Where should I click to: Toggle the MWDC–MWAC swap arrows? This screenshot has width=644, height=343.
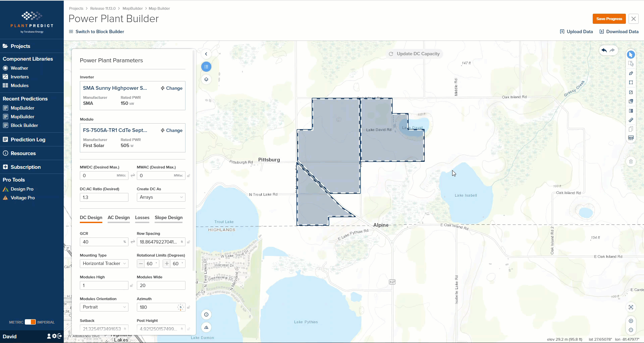tap(133, 176)
